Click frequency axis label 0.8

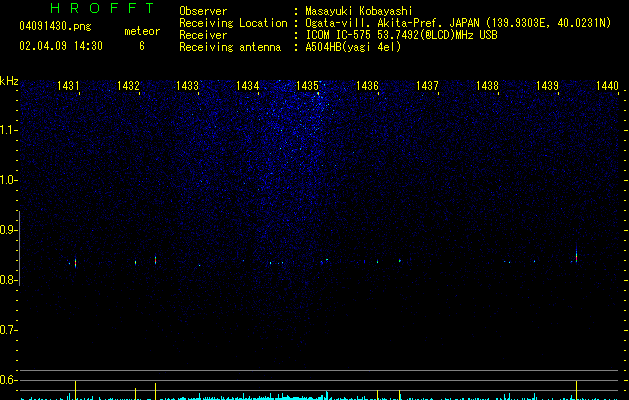[8, 280]
